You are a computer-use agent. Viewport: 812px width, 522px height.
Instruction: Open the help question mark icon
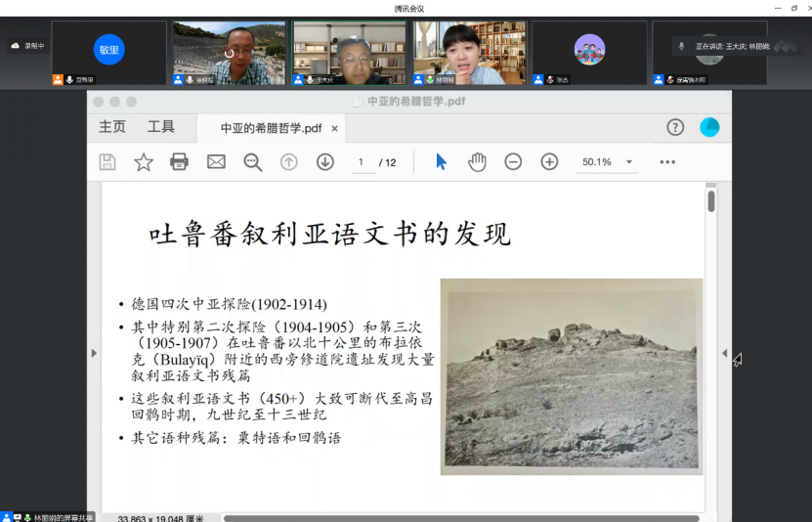(x=675, y=127)
